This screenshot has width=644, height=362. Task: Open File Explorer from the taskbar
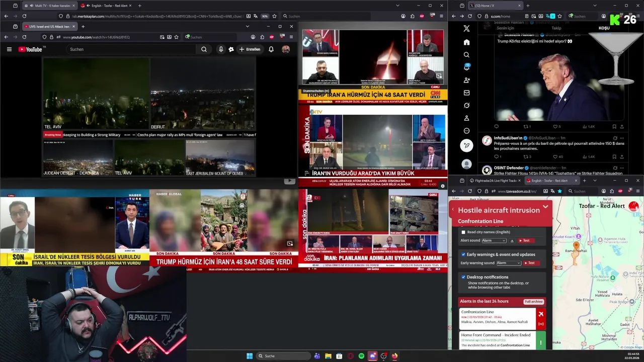[x=328, y=356]
